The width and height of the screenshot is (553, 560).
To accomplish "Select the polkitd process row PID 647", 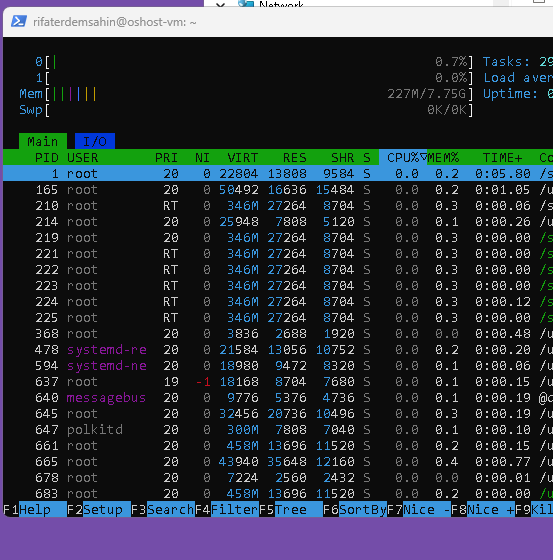I will (278, 430).
